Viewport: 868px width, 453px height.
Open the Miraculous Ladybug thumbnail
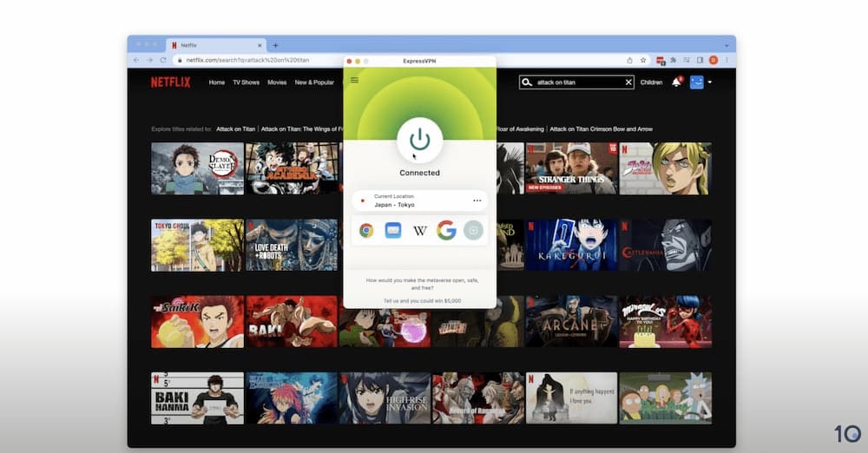(x=666, y=321)
